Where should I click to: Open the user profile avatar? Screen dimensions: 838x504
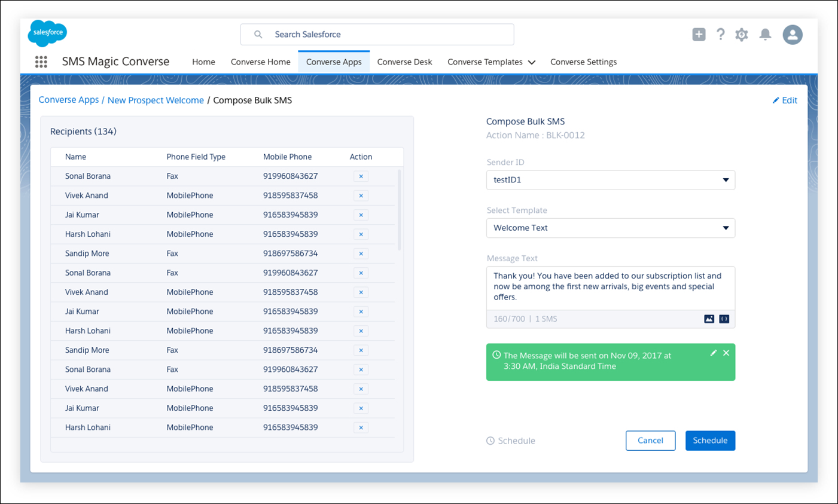pos(793,35)
